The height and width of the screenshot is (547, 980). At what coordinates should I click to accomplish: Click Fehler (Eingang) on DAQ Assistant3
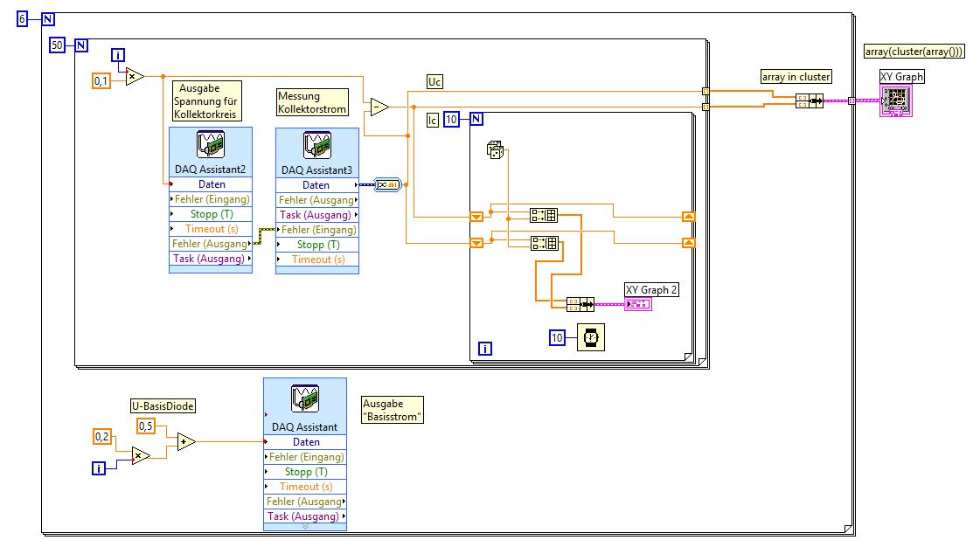point(316,230)
